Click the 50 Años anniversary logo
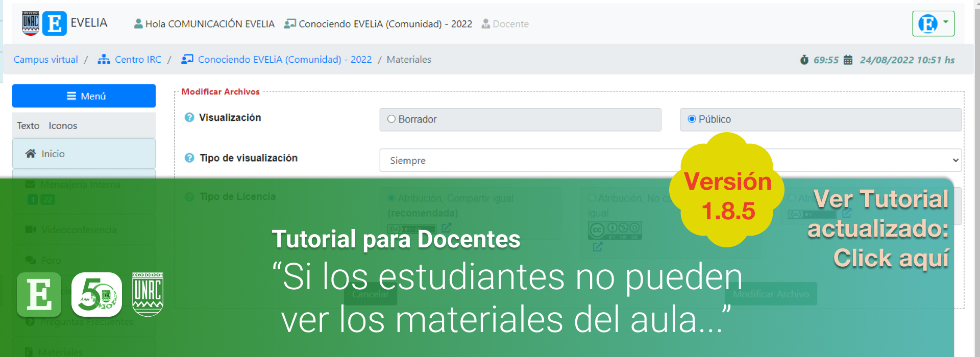 96,294
